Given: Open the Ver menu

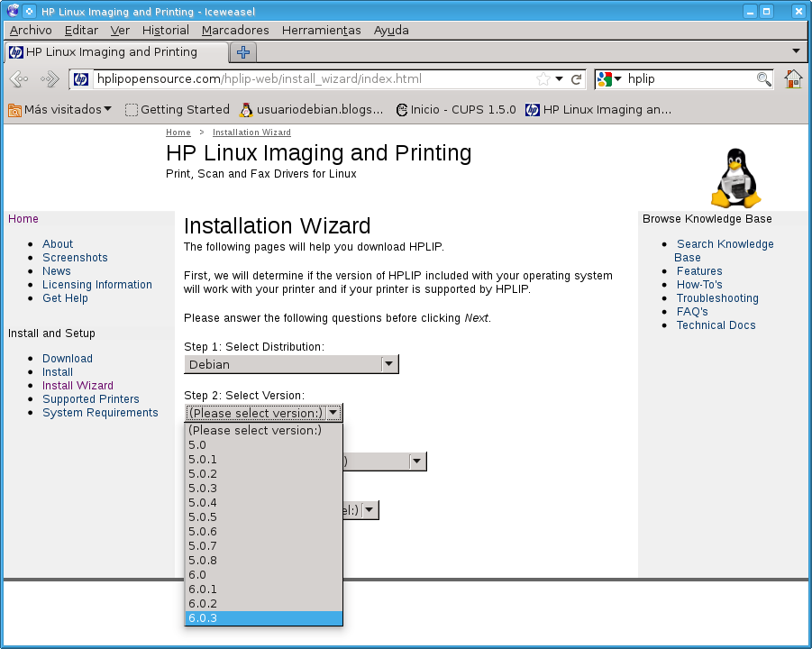Looking at the screenshot, I should pyautogui.click(x=120, y=30).
